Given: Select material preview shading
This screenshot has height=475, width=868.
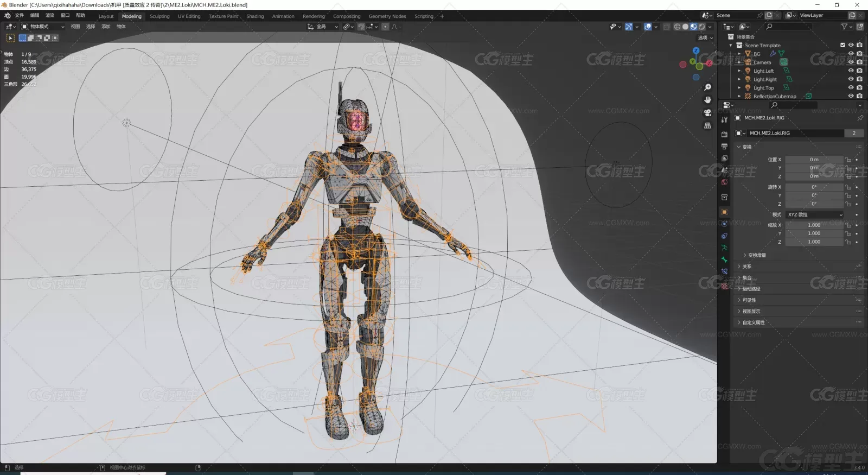Looking at the screenshot, I should point(693,27).
